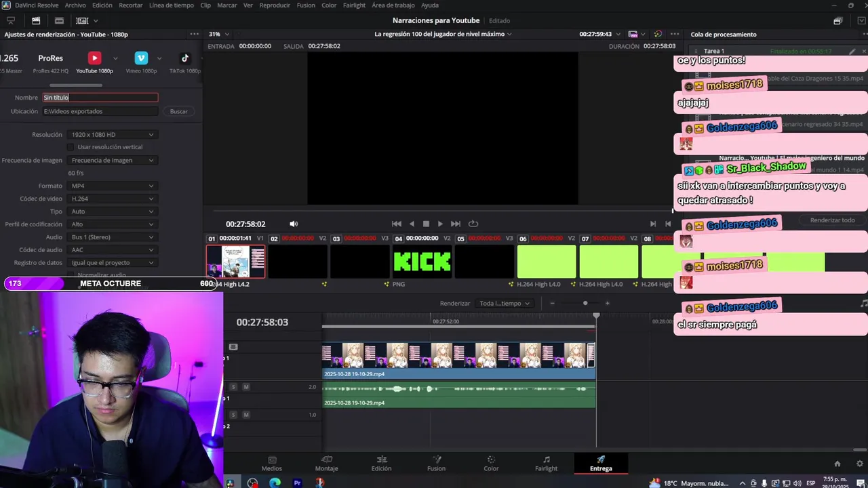
Task: Click Nombre field containing Sin título
Action: [x=100, y=98]
